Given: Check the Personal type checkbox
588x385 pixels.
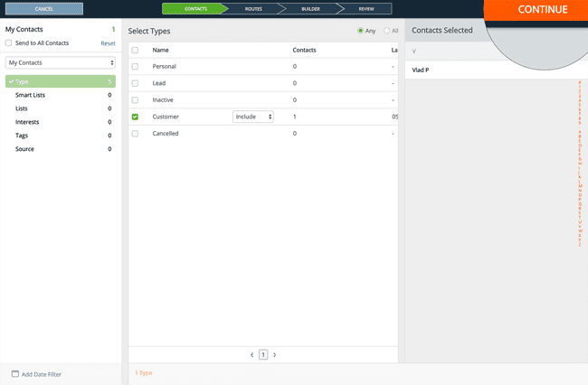Looking at the screenshot, I should coord(135,67).
